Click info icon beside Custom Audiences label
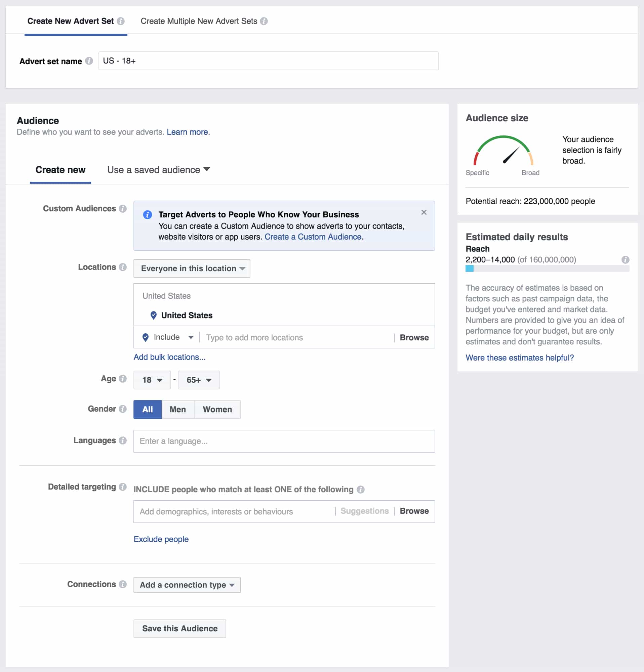This screenshot has width=644, height=672. pyautogui.click(x=122, y=208)
